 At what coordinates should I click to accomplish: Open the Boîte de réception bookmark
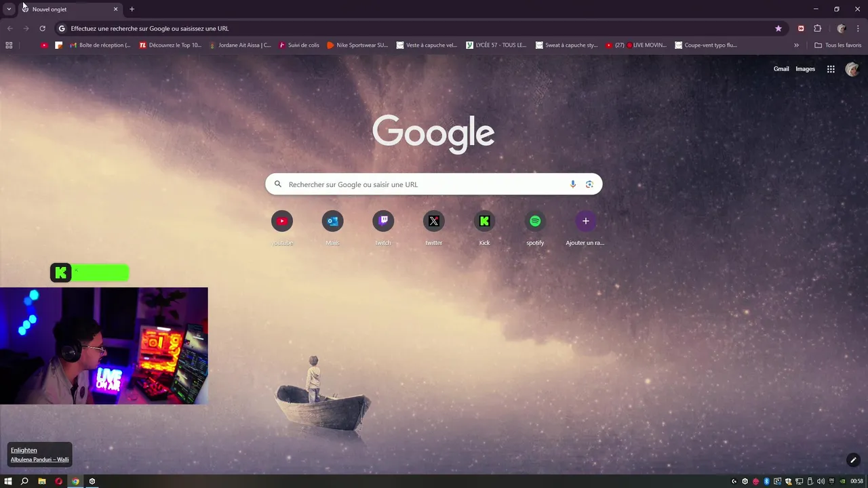[x=100, y=45]
